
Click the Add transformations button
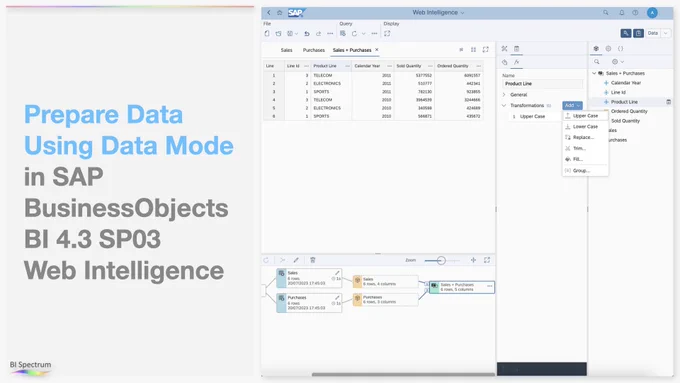point(572,105)
